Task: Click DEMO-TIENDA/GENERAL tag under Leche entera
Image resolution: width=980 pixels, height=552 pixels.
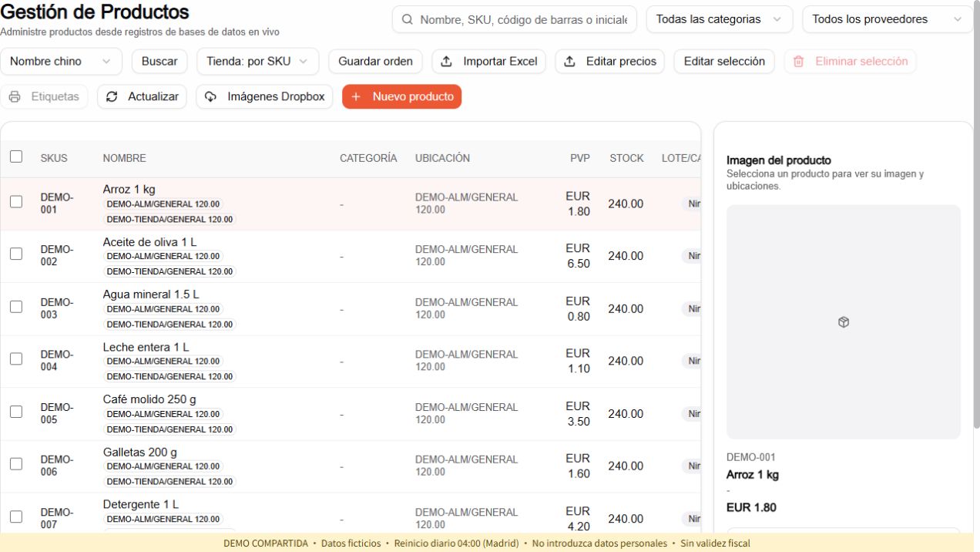Action: click(x=169, y=376)
